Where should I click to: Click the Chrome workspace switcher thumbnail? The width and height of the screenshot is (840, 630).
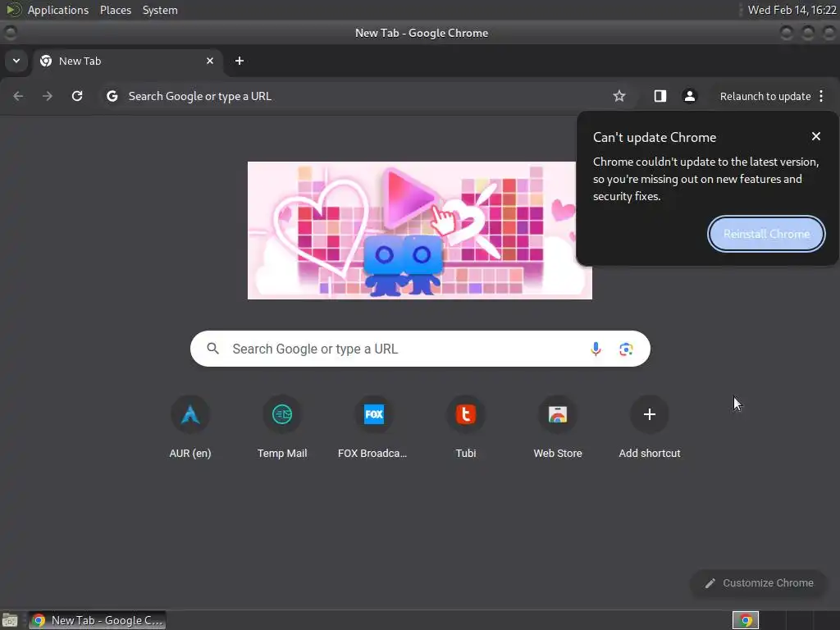[745, 620]
